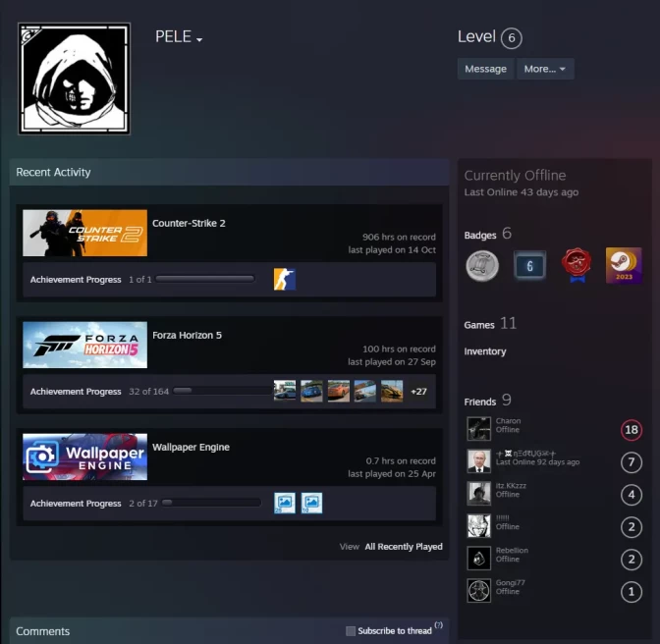
Task: Open Gongi77 friend avatar
Action: pyautogui.click(x=479, y=591)
